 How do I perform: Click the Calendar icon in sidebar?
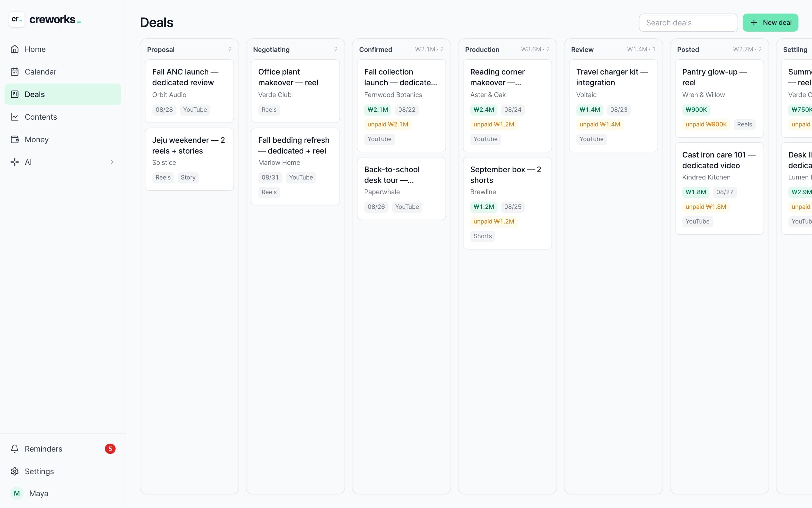14,72
